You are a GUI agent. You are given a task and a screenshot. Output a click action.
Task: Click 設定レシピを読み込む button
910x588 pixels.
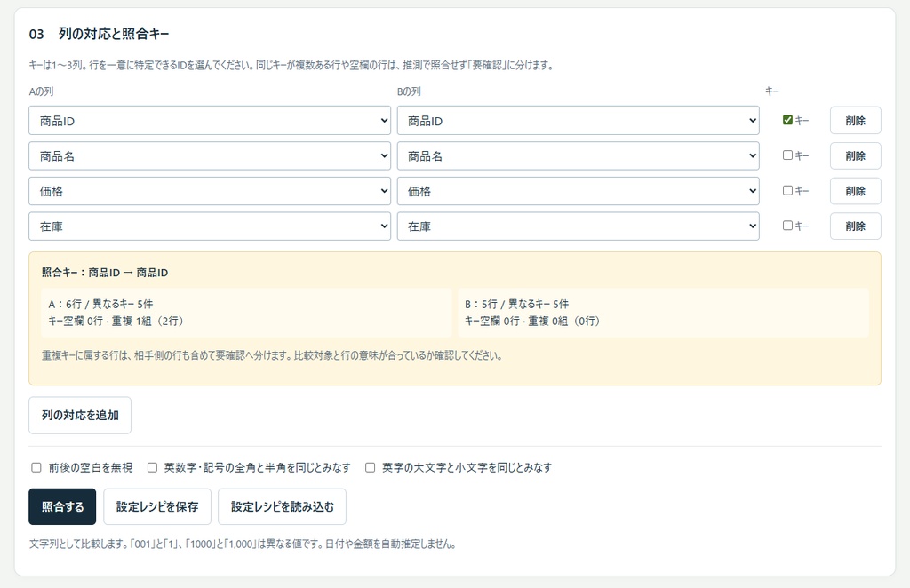click(282, 507)
